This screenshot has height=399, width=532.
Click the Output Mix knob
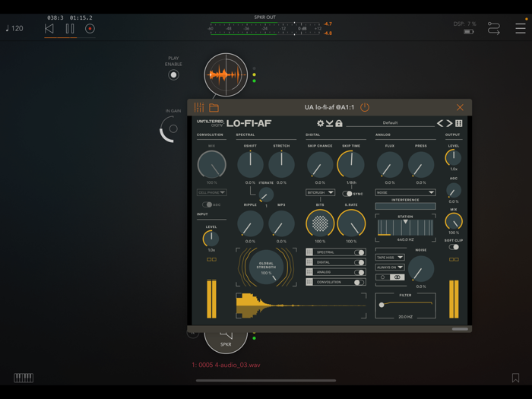(x=454, y=222)
